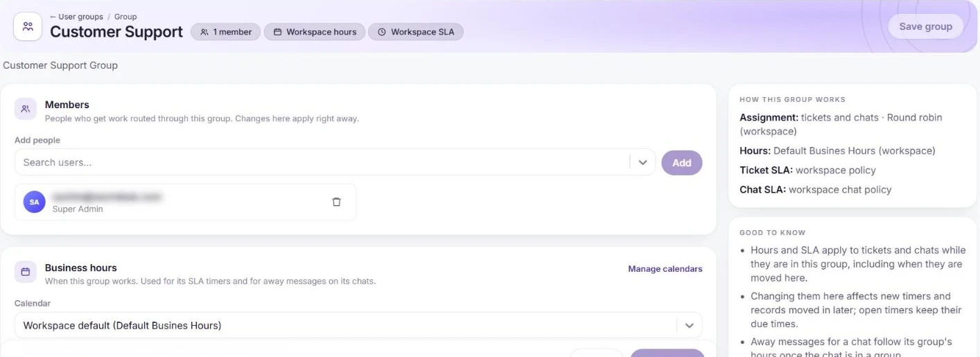Click the Add button for people
The image size is (980, 357).
point(682,163)
